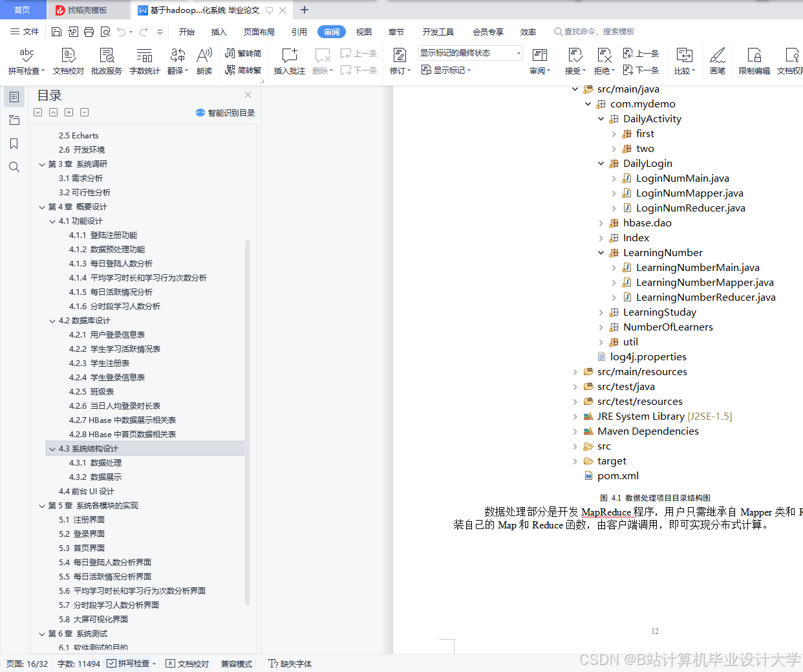The height and width of the screenshot is (672, 803).
Task: Toggle 拼写检查 in the status bar
Action: (128, 663)
